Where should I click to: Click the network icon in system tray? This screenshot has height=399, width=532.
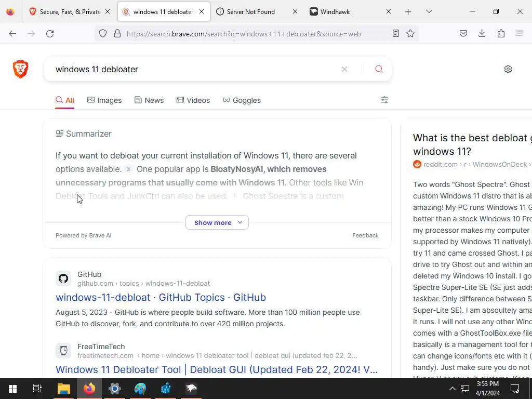[465, 389]
